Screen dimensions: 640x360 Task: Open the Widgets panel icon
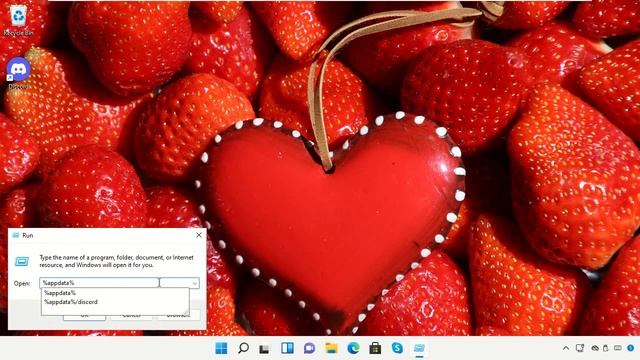click(x=287, y=348)
